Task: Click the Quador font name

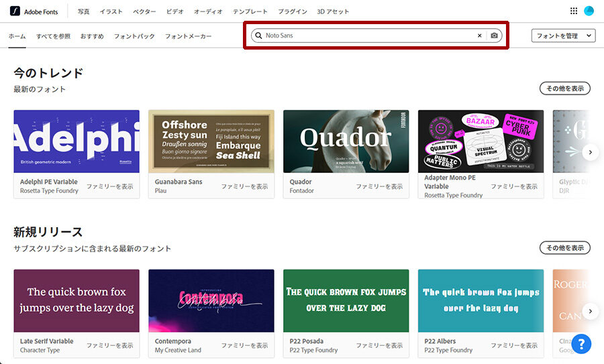Action: (301, 182)
